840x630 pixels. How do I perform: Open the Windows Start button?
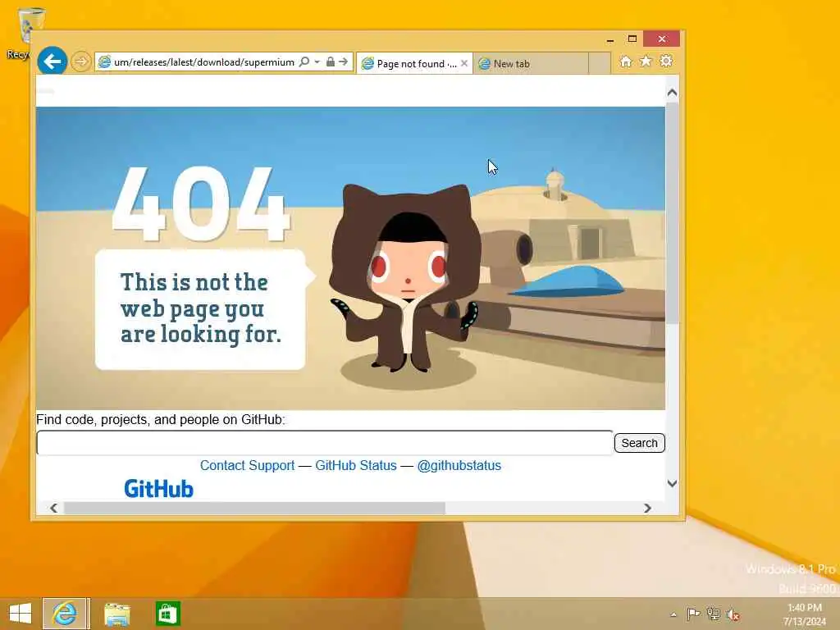[x=21, y=614]
